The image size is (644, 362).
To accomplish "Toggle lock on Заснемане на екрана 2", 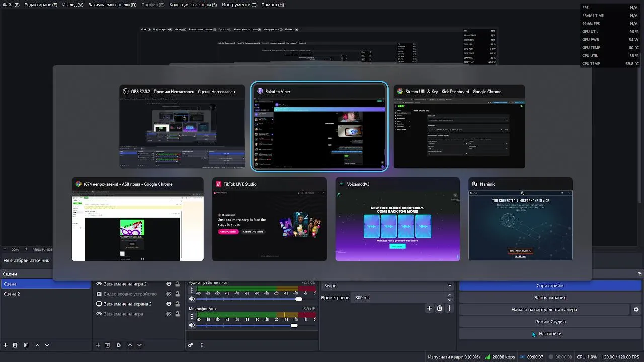I will click(177, 304).
